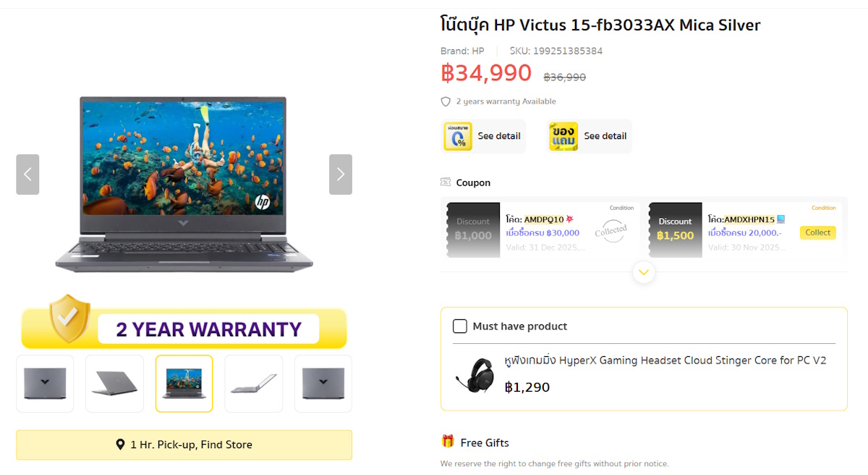Select the last laptop thumbnail

(323, 384)
